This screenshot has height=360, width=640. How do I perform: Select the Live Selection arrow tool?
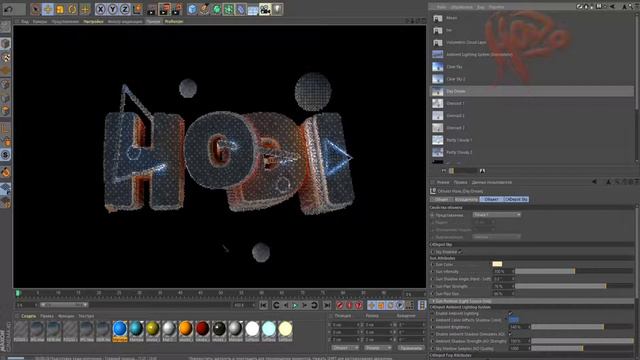(x=36, y=9)
